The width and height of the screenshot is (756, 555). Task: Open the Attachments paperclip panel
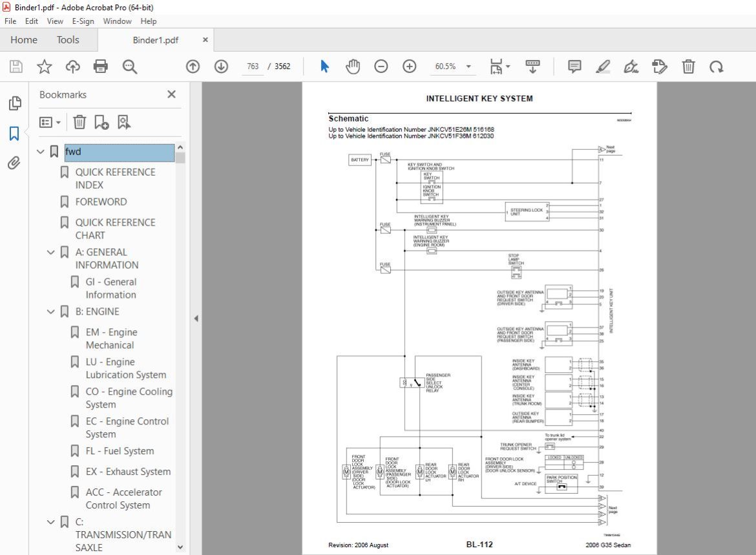point(14,163)
